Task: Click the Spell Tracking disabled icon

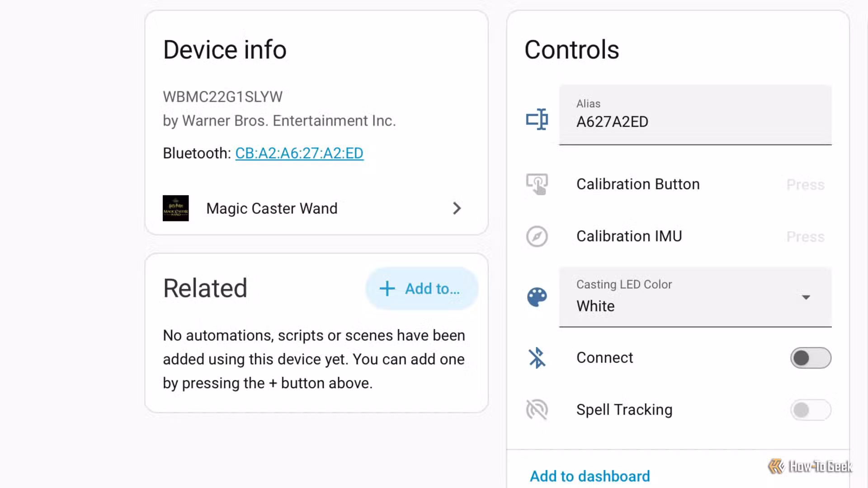Action: [537, 410]
